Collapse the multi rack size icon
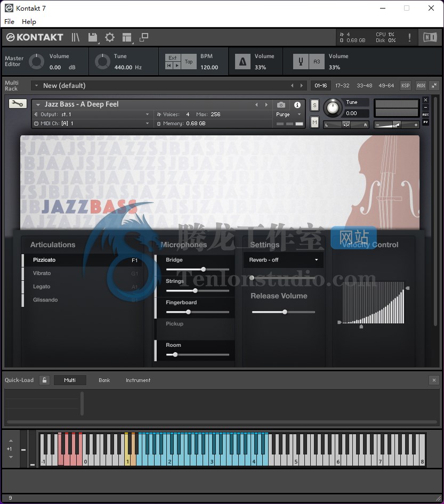444x504 pixels. 434,85
